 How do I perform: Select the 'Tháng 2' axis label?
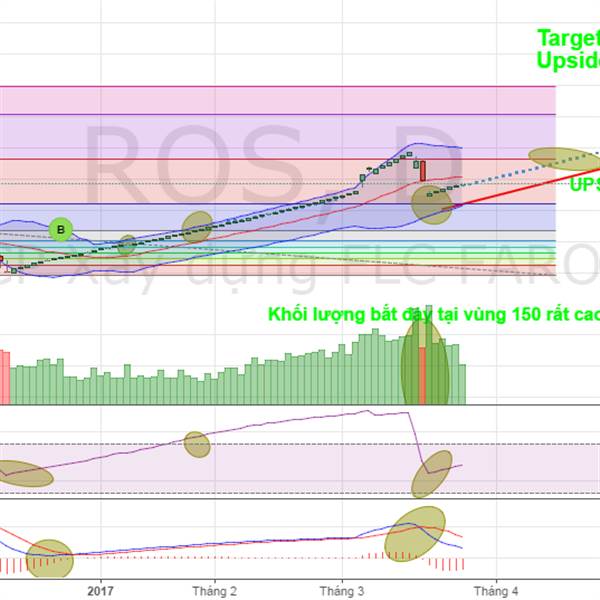[215, 591]
